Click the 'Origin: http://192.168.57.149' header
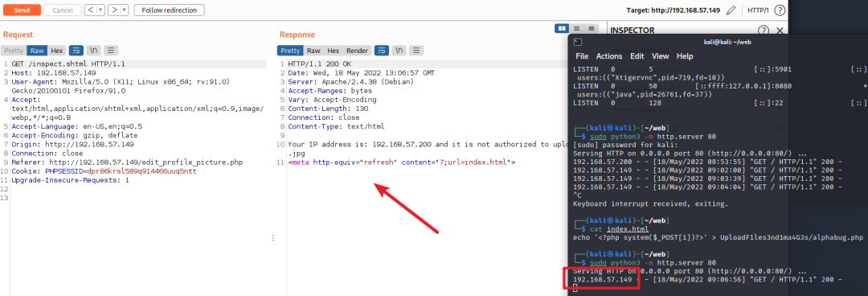Viewport: 868px width, 296px height. point(72,144)
